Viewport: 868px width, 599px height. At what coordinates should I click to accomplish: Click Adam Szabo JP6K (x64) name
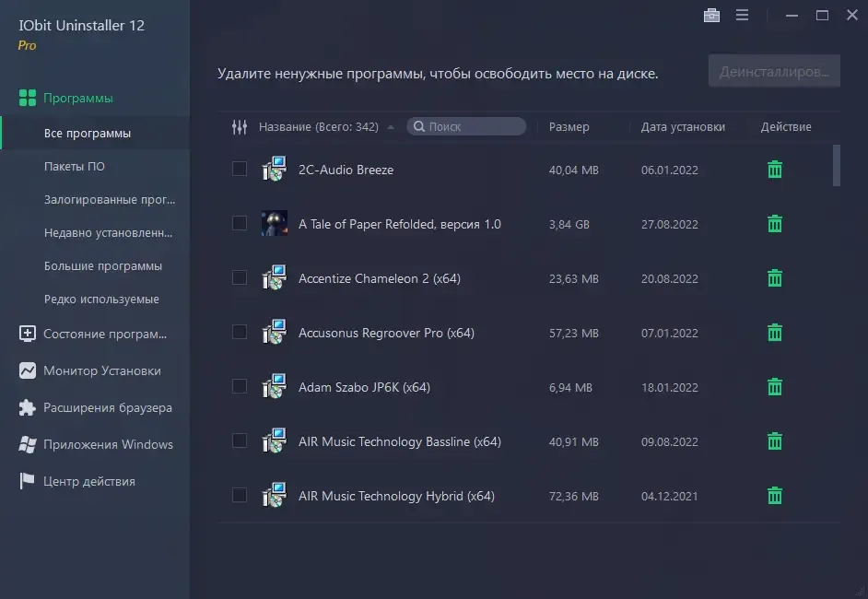(x=364, y=386)
